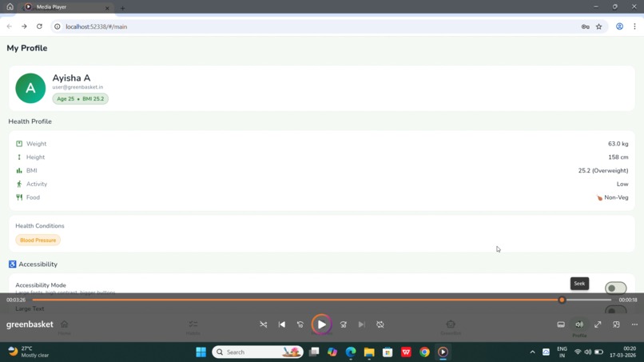Click the '63.0 kg' weight value
The width and height of the screenshot is (644, 362).
coord(618,144)
